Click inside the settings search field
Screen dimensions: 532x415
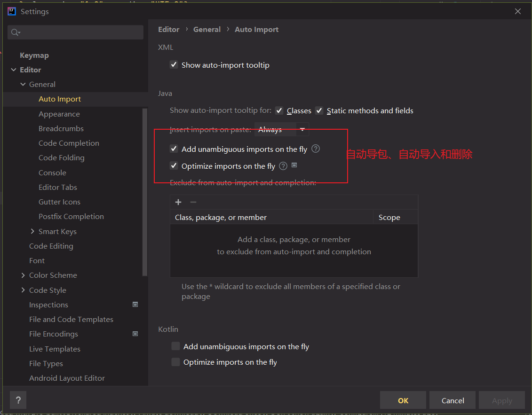point(75,32)
